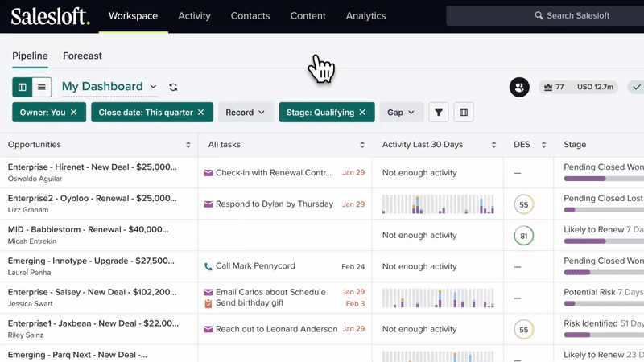The image size is (644, 362).
Task: Click the Stage column header
Action: (575, 145)
